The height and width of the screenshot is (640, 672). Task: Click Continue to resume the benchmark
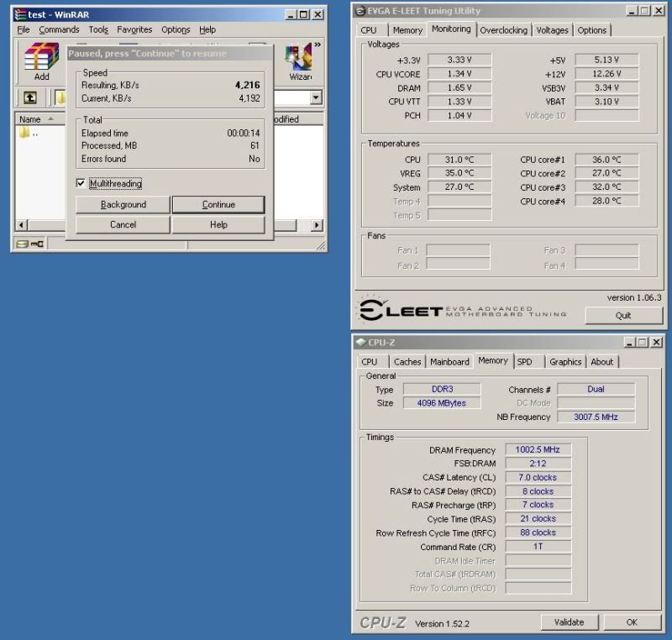pyautogui.click(x=218, y=205)
